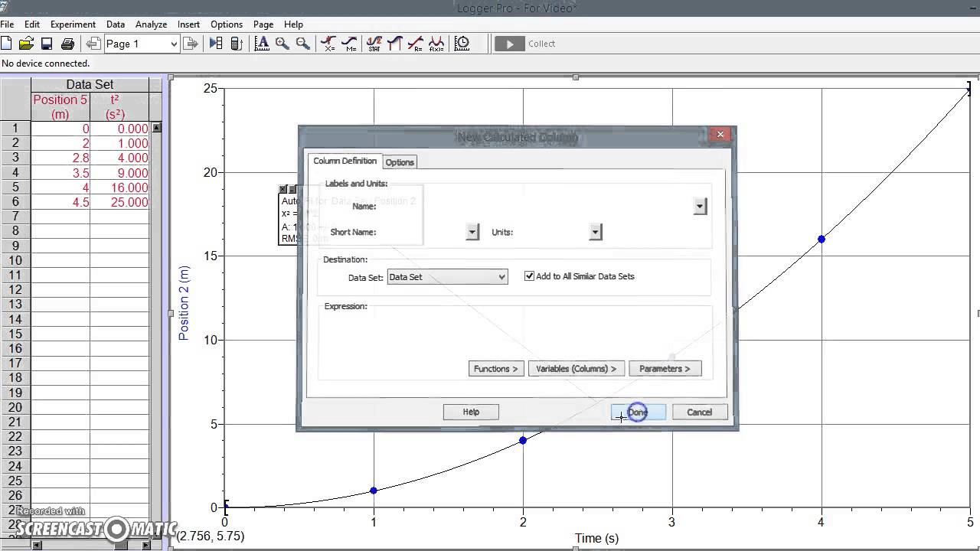Open Curve Fit f(x)= tool
980x551 pixels.
pyautogui.click(x=436, y=44)
